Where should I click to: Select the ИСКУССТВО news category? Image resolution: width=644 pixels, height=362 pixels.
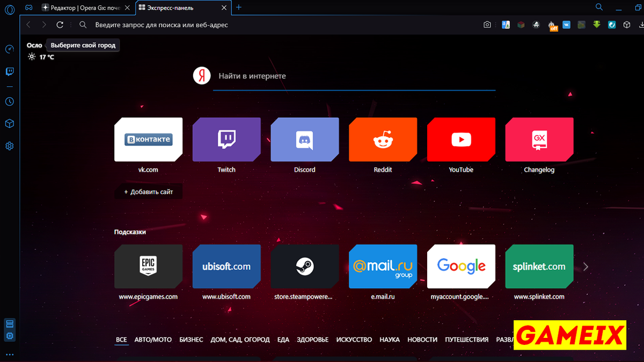pyautogui.click(x=354, y=340)
